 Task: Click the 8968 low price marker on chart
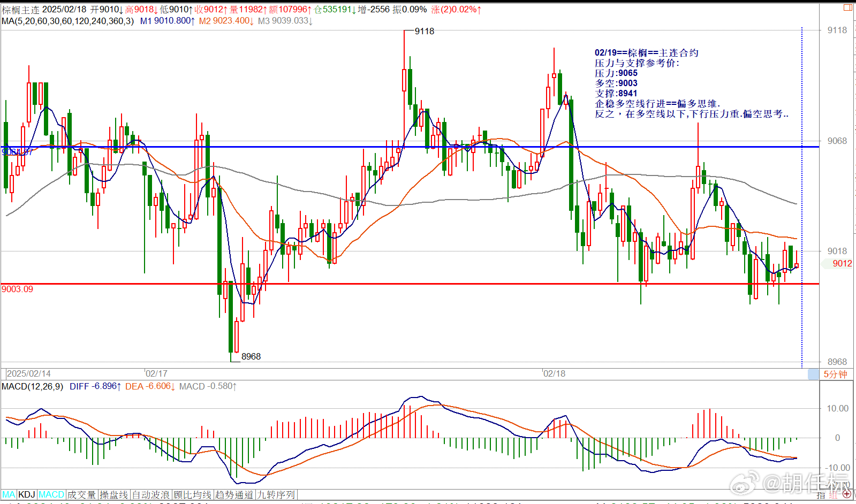tap(251, 357)
